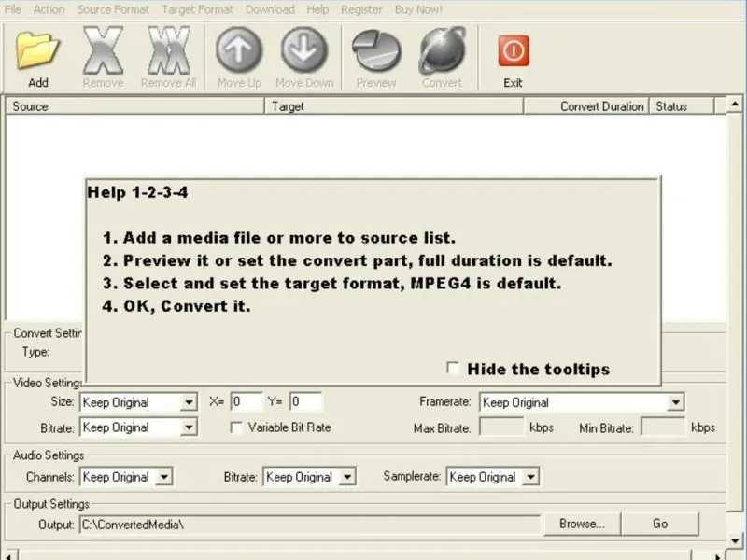
Task: Open the Download menu
Action: pyautogui.click(x=270, y=9)
